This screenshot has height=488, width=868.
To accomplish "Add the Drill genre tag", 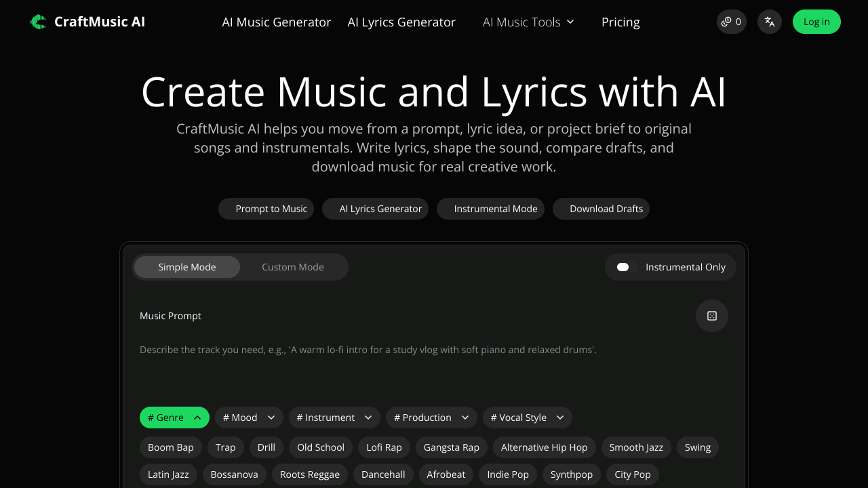I will coord(267,447).
